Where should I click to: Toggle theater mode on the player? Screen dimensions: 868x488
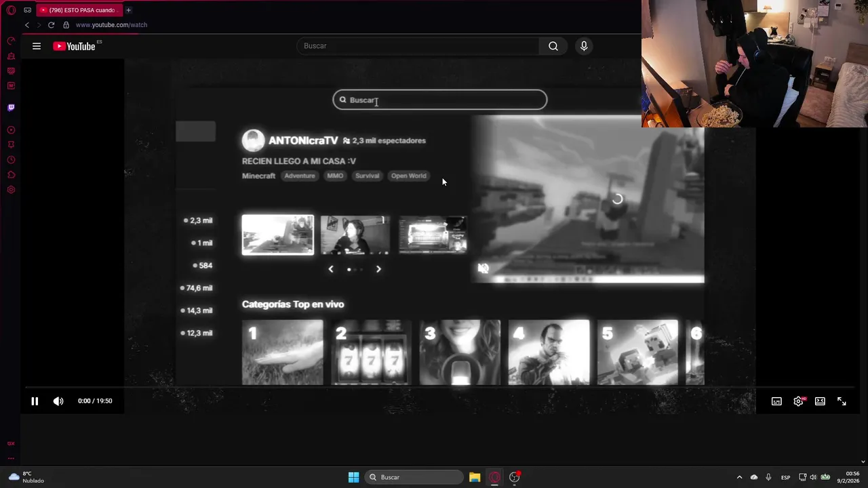click(820, 401)
